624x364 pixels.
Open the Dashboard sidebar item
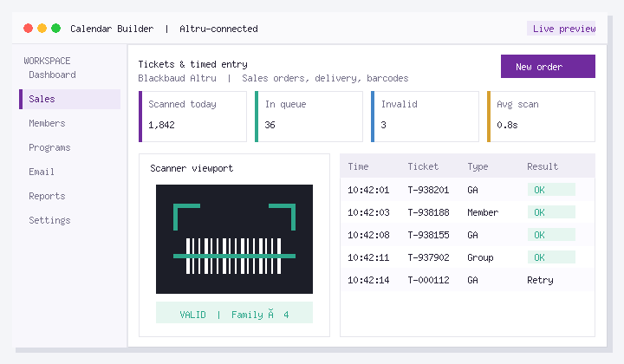52,75
